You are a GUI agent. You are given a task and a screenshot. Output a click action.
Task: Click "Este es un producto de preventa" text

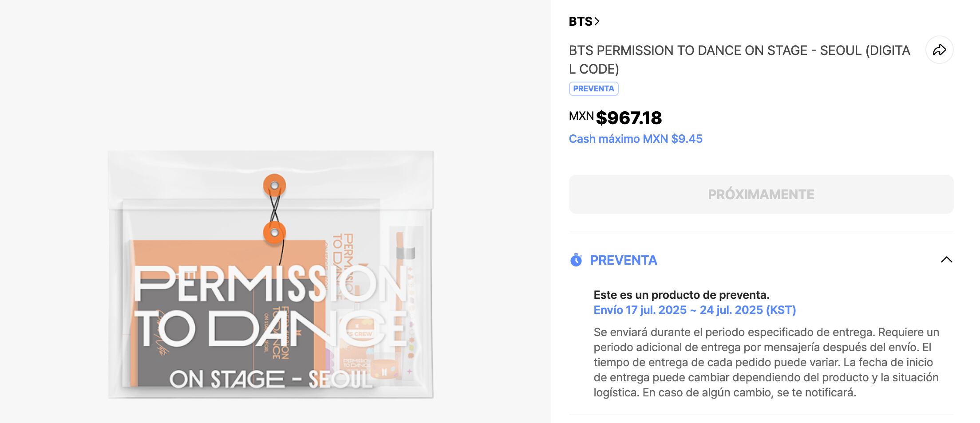(x=681, y=295)
